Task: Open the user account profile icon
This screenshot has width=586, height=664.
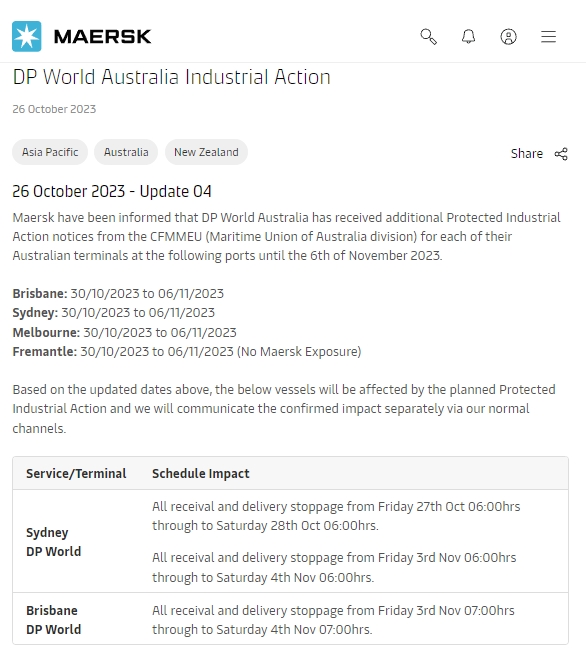Action: coord(509,36)
